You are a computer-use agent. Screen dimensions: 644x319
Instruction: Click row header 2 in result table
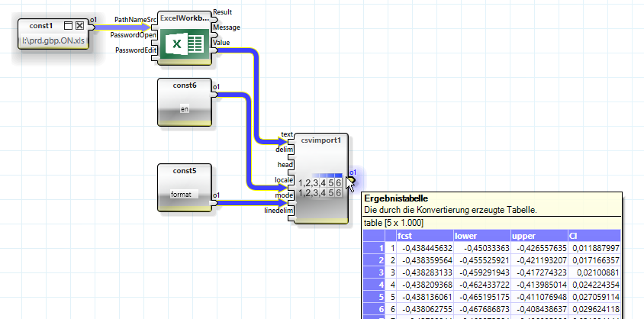(374, 260)
